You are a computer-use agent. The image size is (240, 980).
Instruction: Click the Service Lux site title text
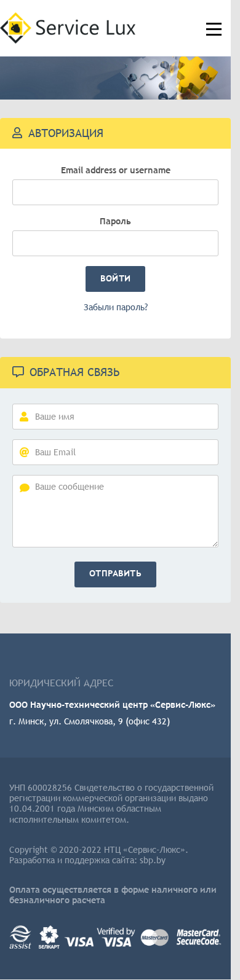pos(86,28)
